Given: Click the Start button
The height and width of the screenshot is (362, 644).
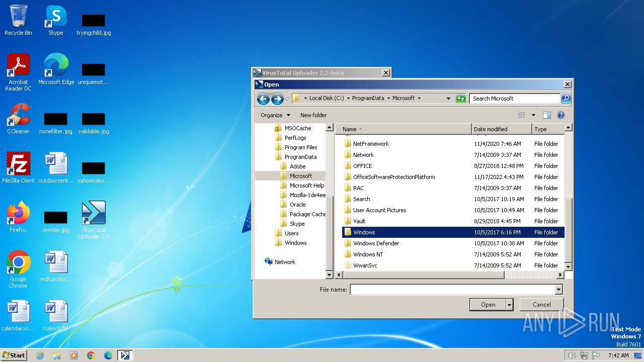Looking at the screenshot, I should (14, 355).
